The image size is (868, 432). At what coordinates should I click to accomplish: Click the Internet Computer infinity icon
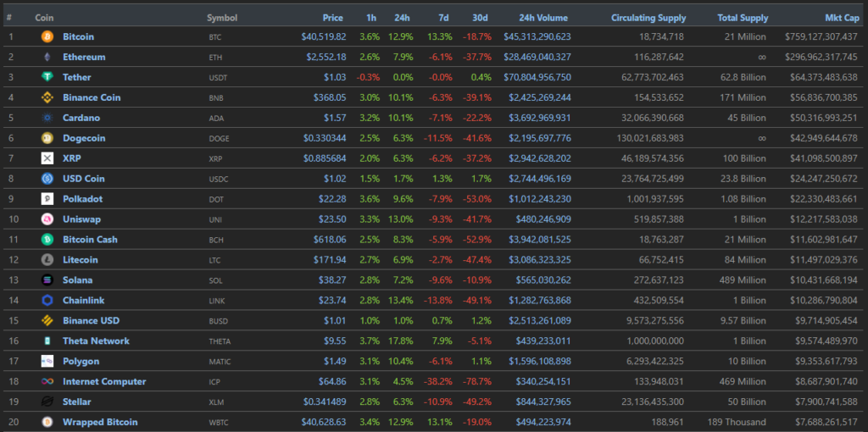47,382
